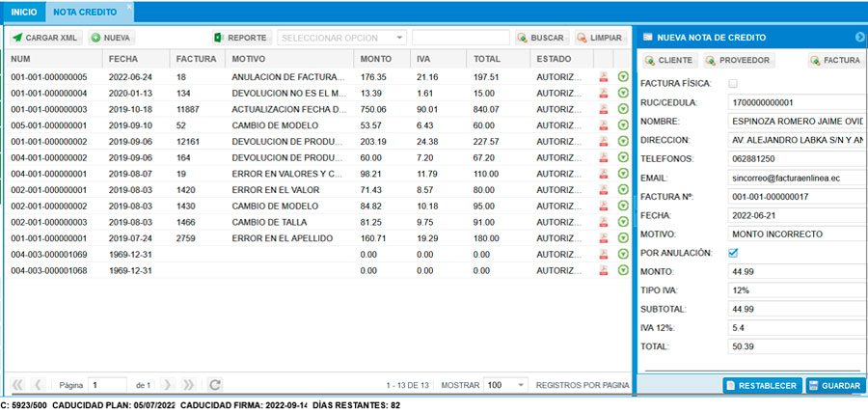Open PDF icon for note 001-001-000000005
This screenshot has height=413, width=868.
tap(603, 76)
